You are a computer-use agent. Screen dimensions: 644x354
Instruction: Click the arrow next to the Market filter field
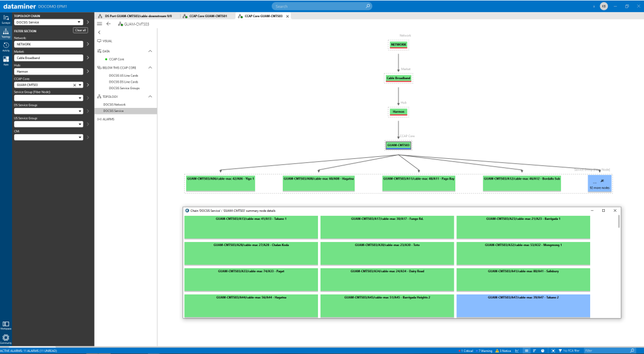pyautogui.click(x=88, y=58)
